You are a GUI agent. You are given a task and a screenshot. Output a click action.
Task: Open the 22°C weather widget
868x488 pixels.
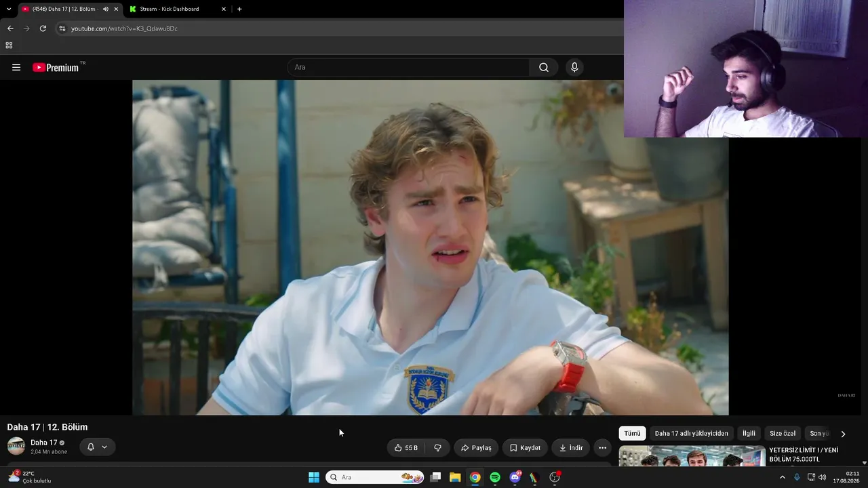click(x=28, y=477)
